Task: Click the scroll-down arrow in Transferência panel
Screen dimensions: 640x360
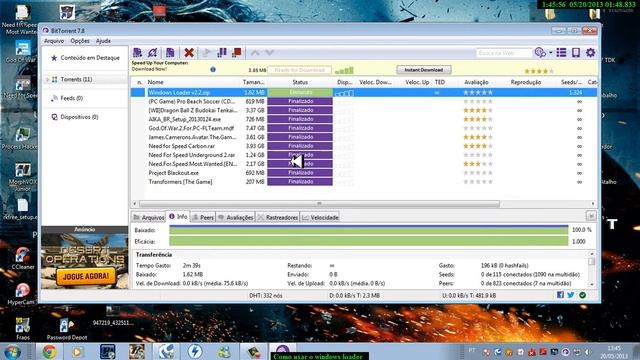Action: point(592,284)
